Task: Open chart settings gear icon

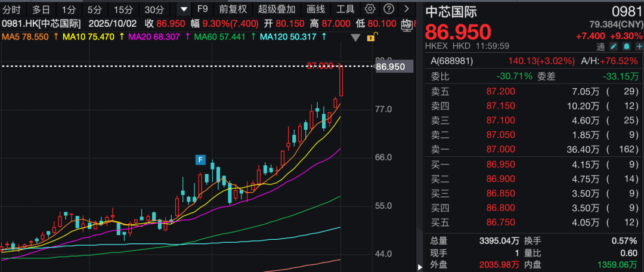Action: pos(370,9)
